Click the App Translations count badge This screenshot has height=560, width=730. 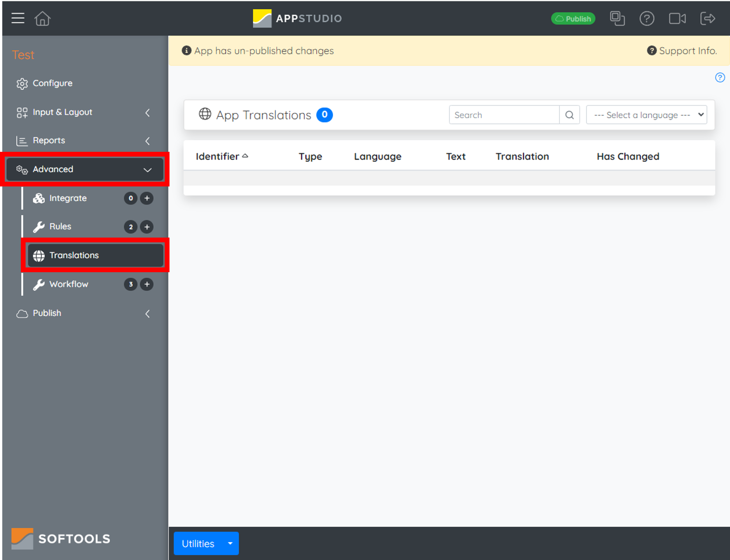point(324,115)
